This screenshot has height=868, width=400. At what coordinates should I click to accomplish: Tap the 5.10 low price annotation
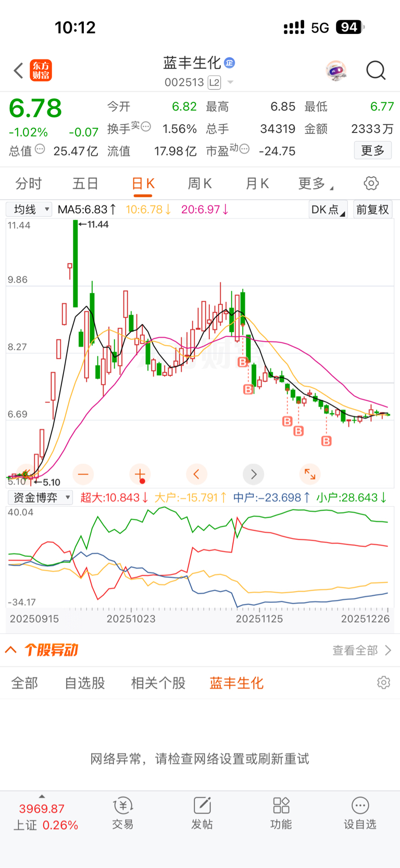tap(48, 482)
